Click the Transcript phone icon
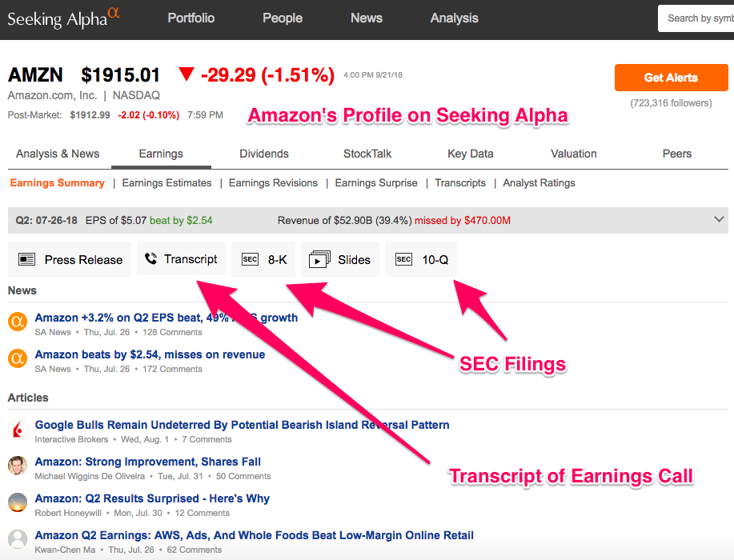Viewport: 734px width, 560px height. tap(150, 258)
